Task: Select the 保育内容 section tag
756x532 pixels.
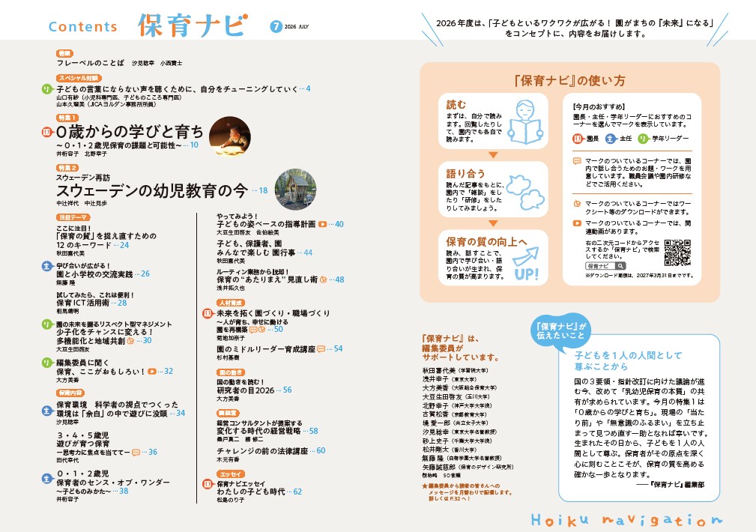Action: coord(70,393)
